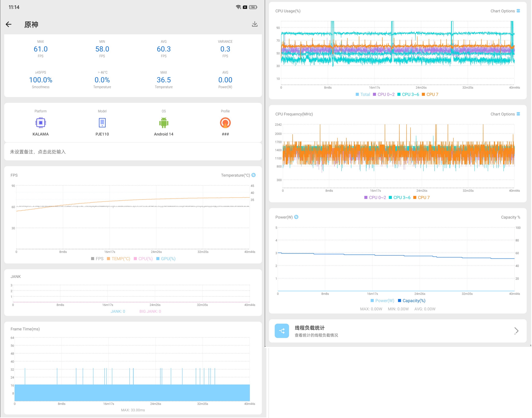Tap the power AVG: 0.00W label
The height and width of the screenshot is (418, 532).
425,309
